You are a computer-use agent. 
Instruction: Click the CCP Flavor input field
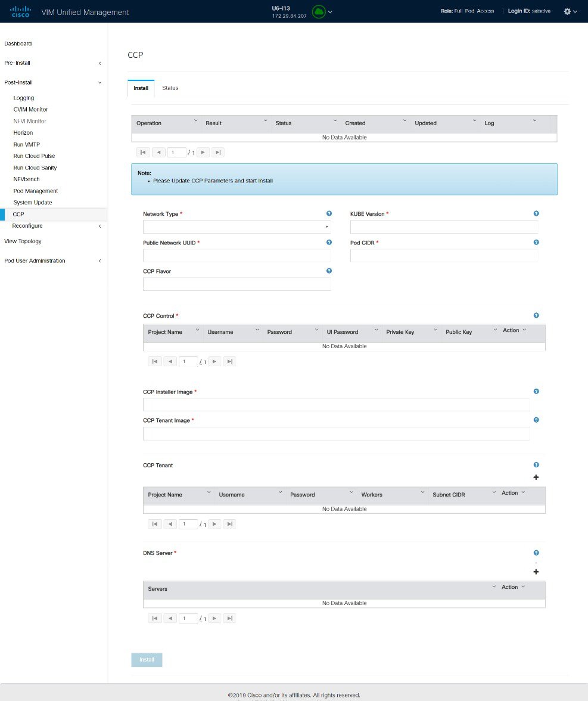tap(237, 284)
